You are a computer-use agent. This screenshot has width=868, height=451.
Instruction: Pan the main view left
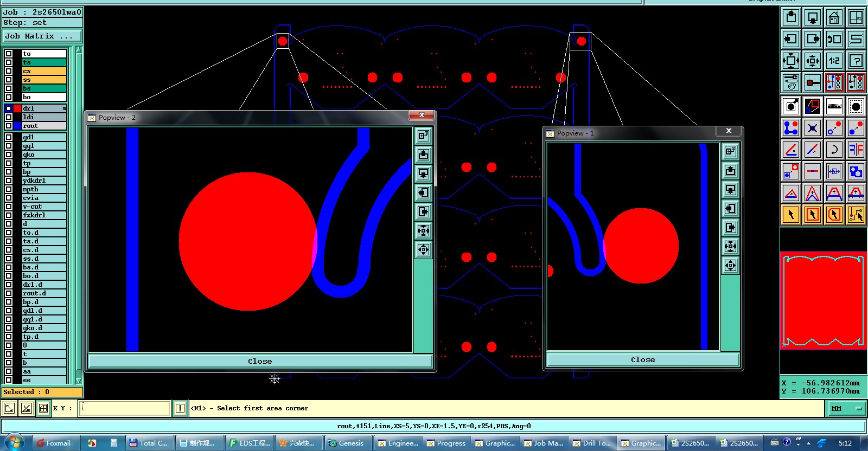pyautogui.click(x=791, y=39)
